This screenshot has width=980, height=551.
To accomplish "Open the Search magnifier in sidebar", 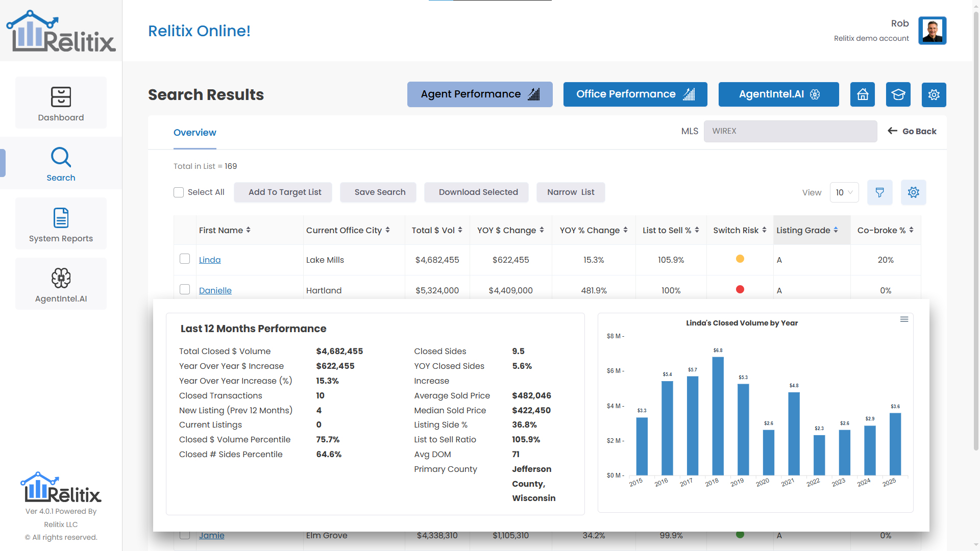I will point(61,157).
